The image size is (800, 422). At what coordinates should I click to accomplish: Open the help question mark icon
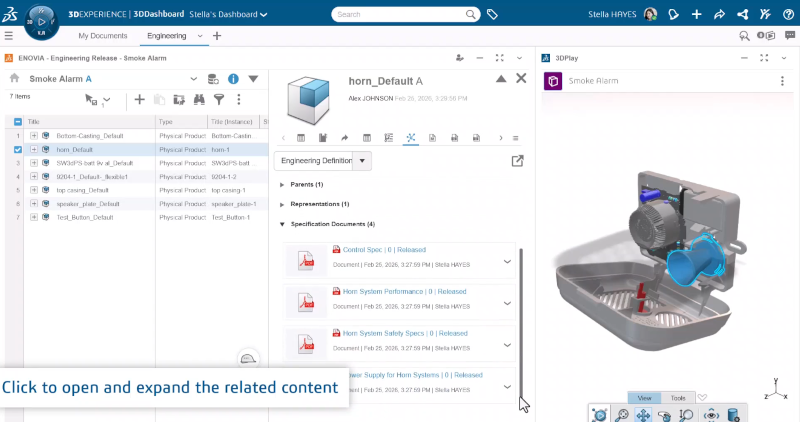[x=788, y=14]
